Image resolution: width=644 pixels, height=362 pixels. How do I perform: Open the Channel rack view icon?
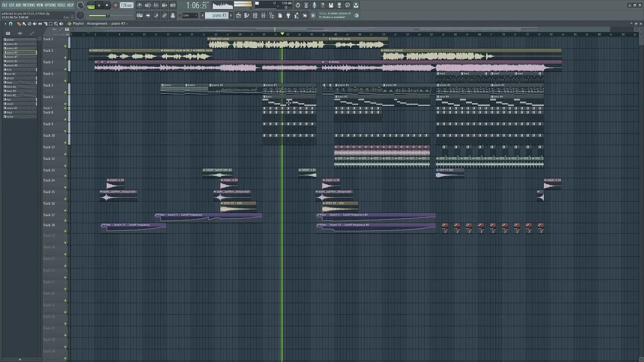[x=255, y=16]
